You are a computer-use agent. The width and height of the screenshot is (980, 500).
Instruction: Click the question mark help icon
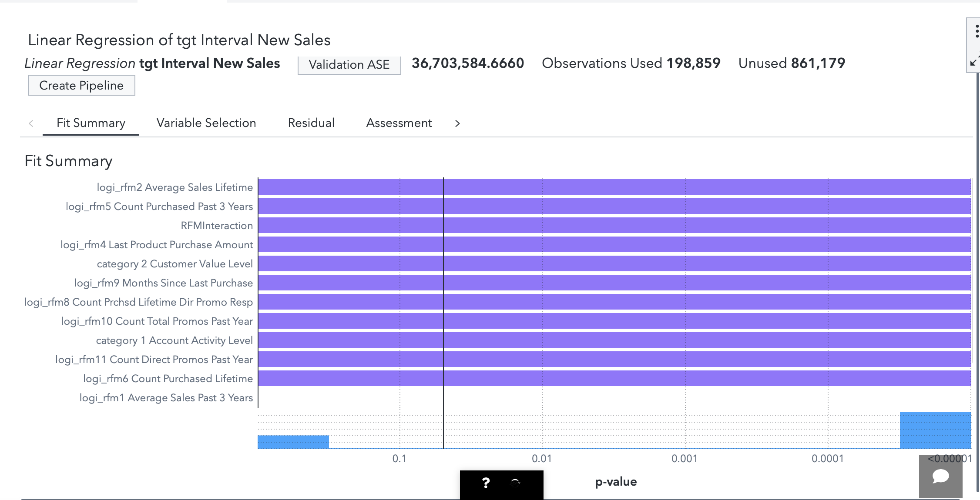[486, 483]
